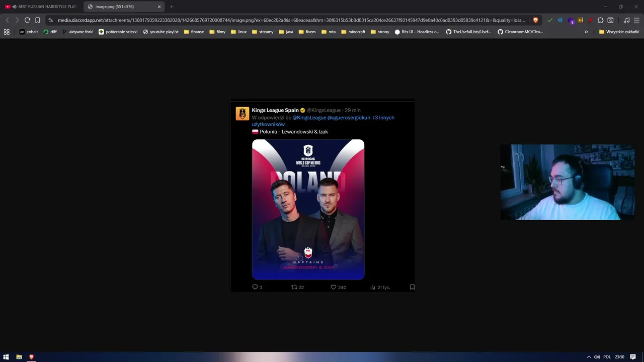Expand the linux bookmark folder
Image resolution: width=644 pixels, height=362 pixels.
(239, 32)
